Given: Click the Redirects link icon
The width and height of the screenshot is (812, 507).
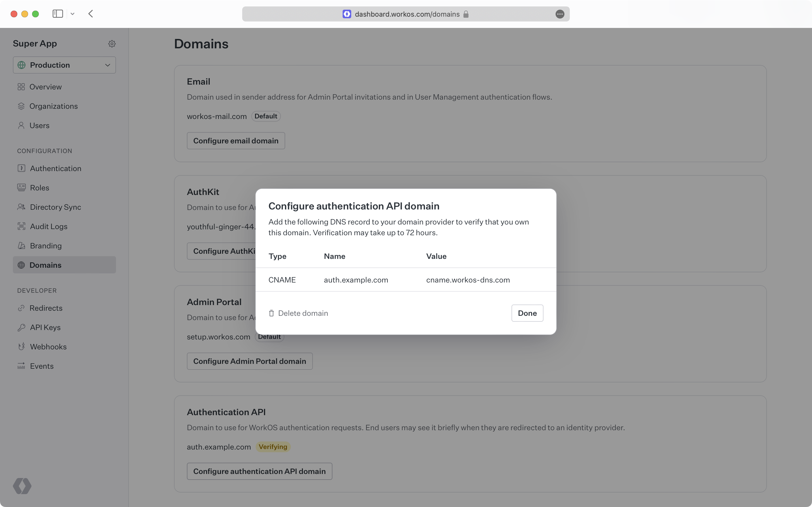Looking at the screenshot, I should point(21,308).
